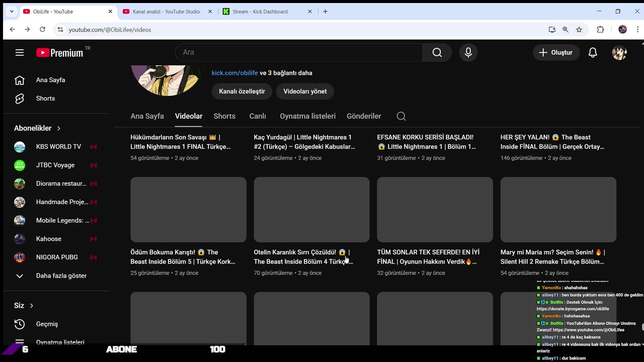Screen dimensions: 644x362
Task: Close the ObiLife YouTube tab
Action: pyautogui.click(x=110, y=12)
